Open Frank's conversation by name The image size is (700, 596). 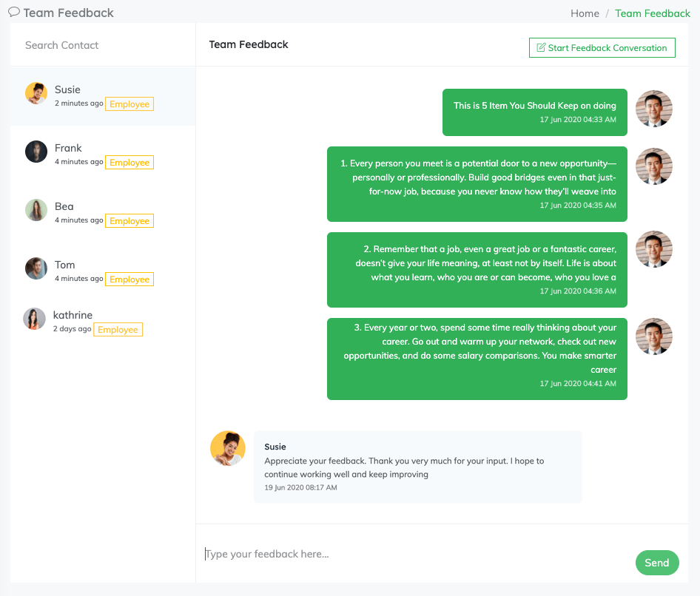pyautogui.click(x=68, y=148)
